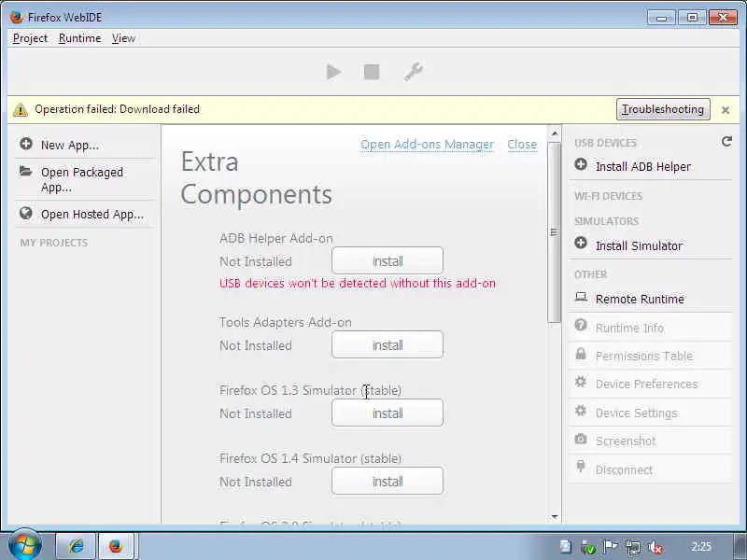747x560 pixels.
Task: Click the wrench debug toolbar icon
Action: click(x=414, y=72)
